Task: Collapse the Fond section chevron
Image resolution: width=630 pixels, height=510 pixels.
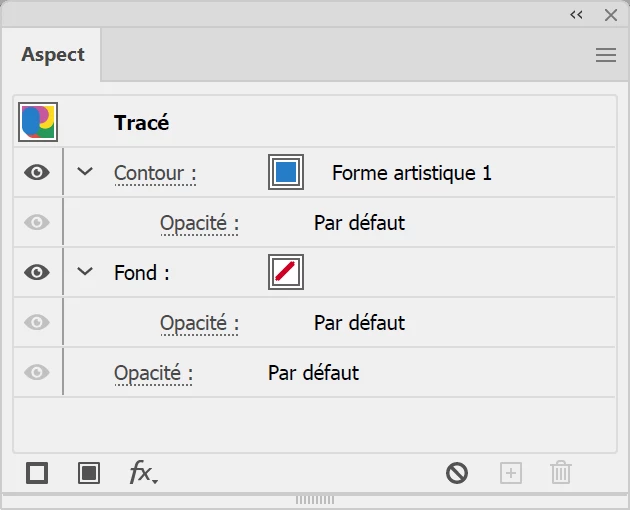Action: [85, 272]
